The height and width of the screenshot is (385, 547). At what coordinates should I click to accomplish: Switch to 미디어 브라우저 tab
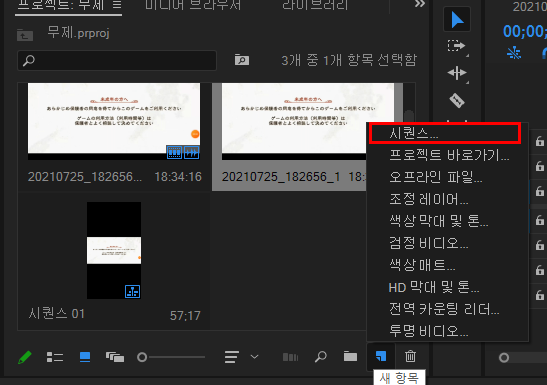[193, 5]
